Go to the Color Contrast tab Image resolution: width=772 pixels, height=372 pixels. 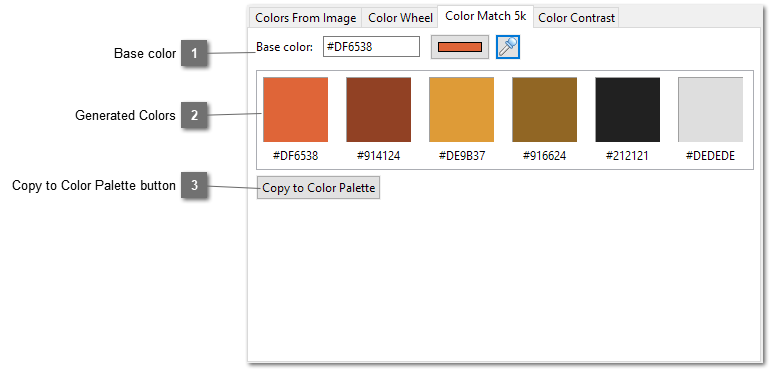pos(576,18)
